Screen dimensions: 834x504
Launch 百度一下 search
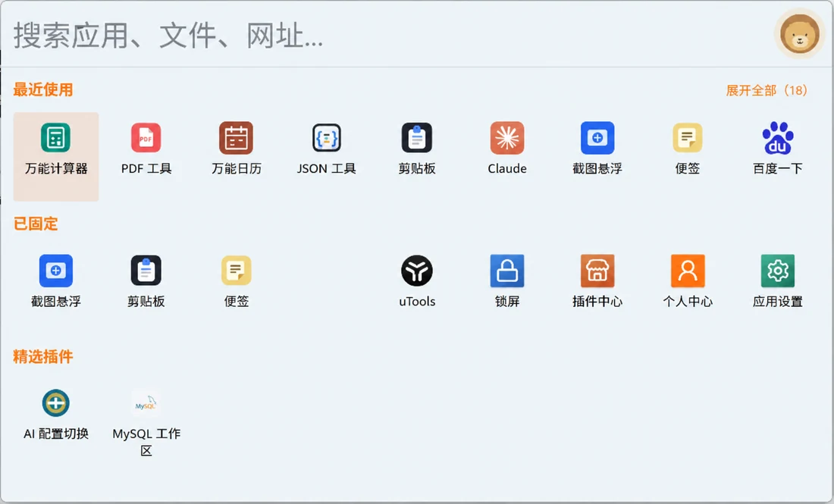click(778, 149)
